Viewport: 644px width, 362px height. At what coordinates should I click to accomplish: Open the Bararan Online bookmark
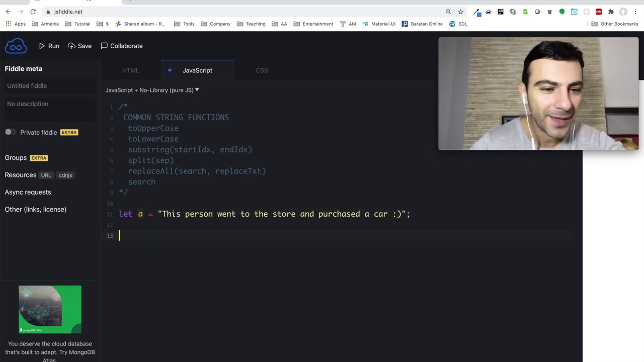pos(422,24)
